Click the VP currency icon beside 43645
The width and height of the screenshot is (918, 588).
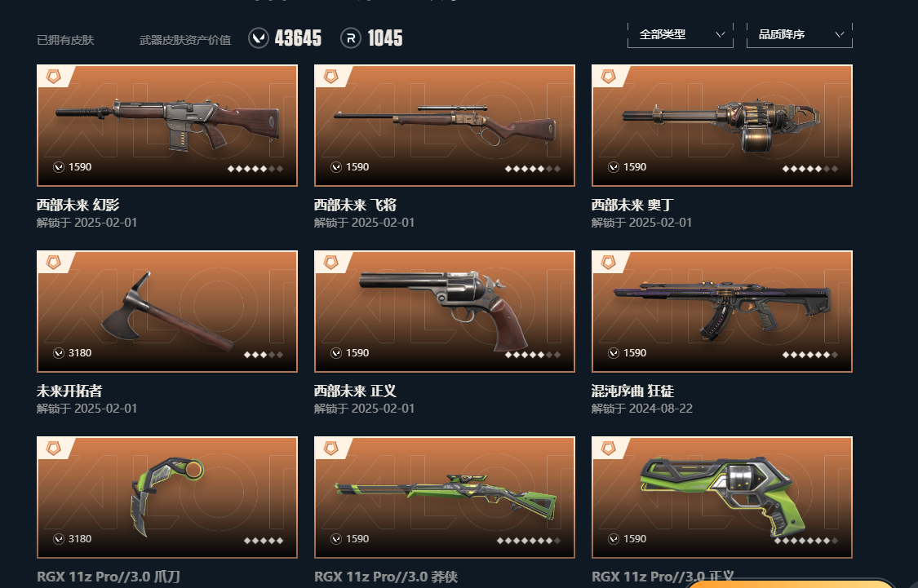[258, 38]
